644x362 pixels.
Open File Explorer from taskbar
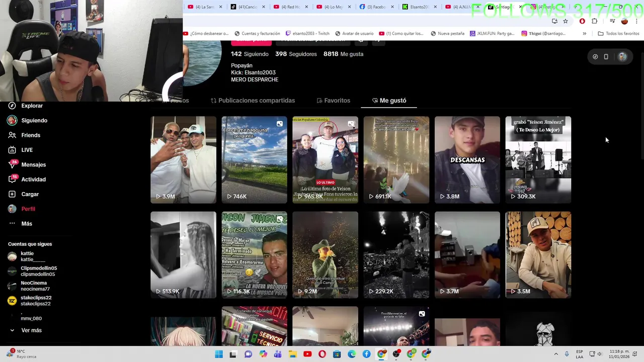click(292, 354)
